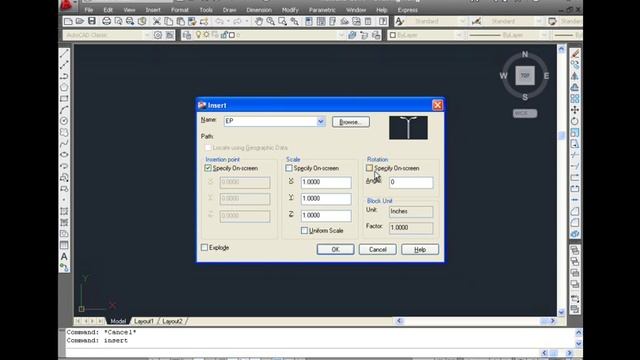Select the Construction Line tool
The image size is (640, 360).
pyautogui.click(x=64, y=65)
